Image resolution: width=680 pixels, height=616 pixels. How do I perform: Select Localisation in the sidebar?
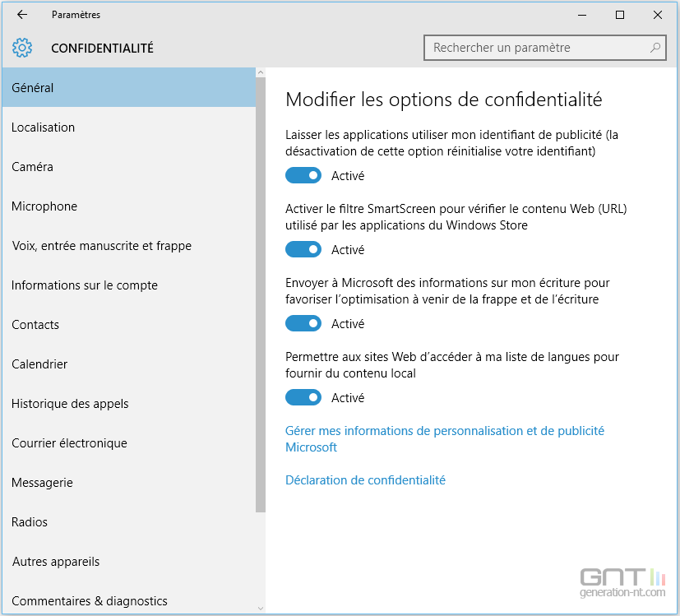coord(43,127)
